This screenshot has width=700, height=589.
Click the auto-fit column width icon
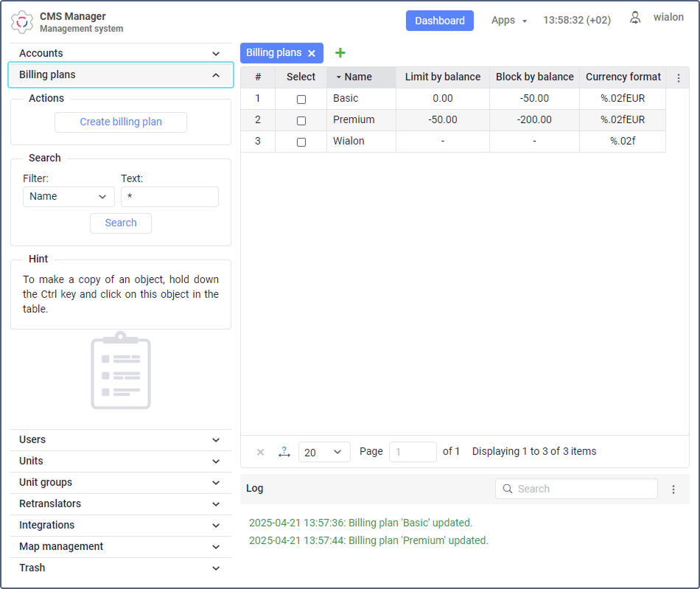[284, 452]
